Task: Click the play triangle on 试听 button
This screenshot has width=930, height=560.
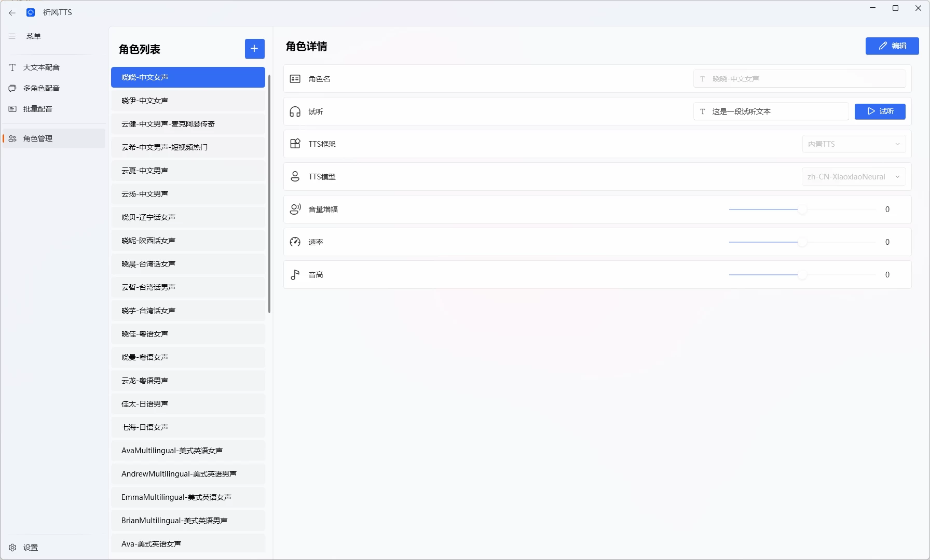Action: tap(871, 111)
